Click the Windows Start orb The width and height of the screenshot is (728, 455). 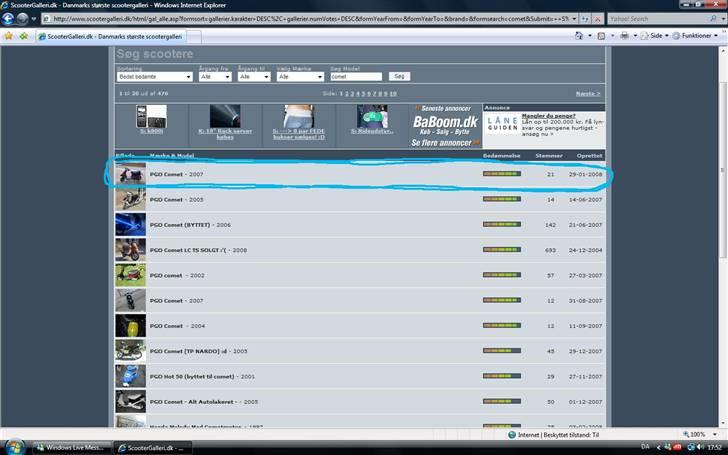tap(14, 448)
